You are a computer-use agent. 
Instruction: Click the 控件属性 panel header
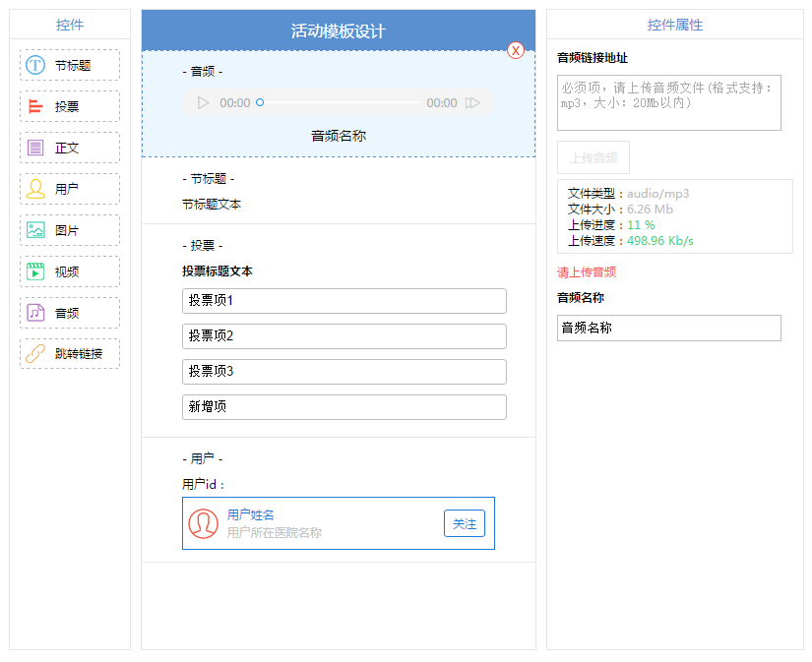coord(675,25)
